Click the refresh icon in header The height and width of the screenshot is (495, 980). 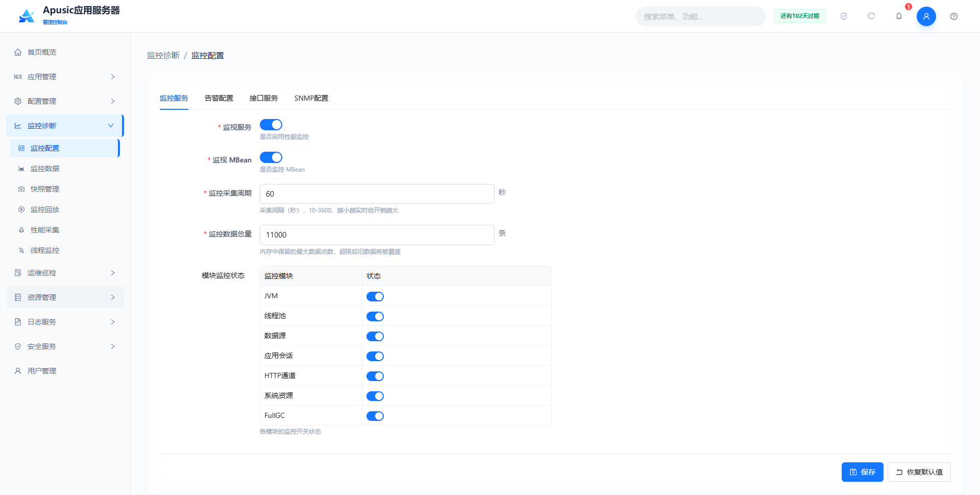(871, 16)
